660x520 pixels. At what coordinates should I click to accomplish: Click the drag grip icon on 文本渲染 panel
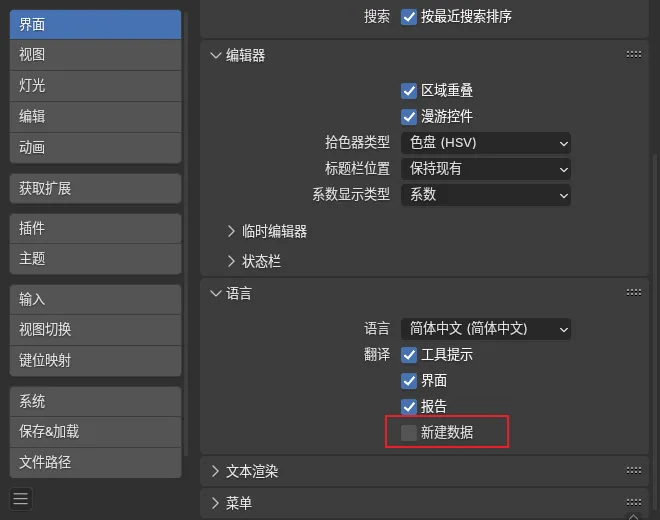click(633, 470)
